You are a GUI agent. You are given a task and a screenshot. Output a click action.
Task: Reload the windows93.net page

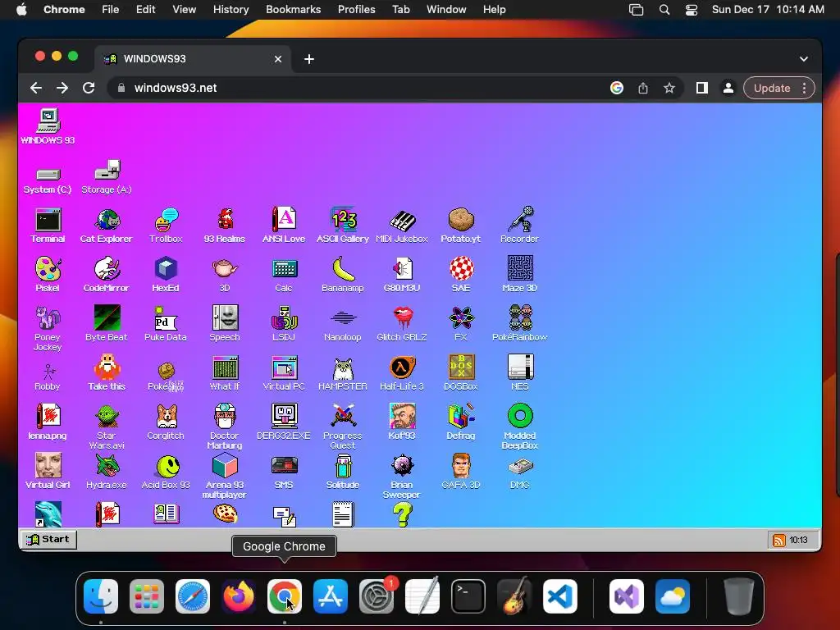click(89, 88)
